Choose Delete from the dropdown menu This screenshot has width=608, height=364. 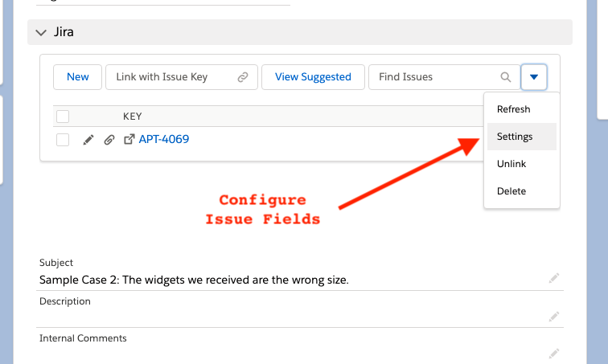511,191
